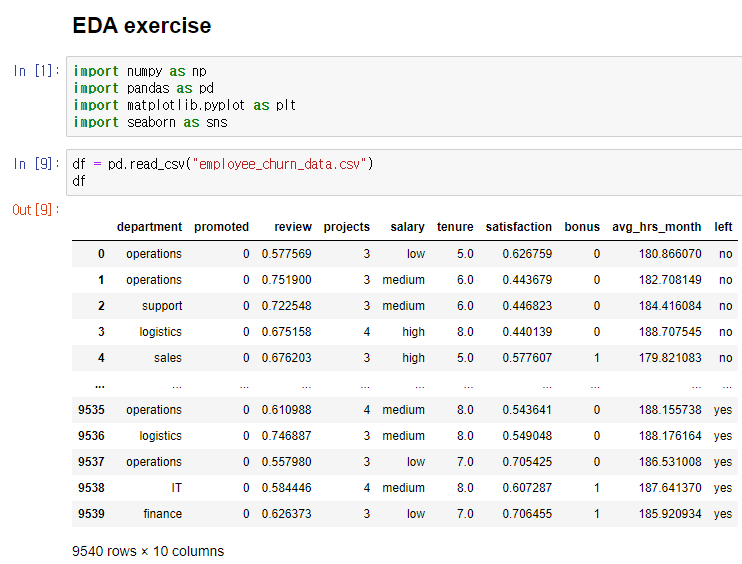This screenshot has height=564, width=742.
Task: Click avg hours value 184.416084
Action: point(670,306)
